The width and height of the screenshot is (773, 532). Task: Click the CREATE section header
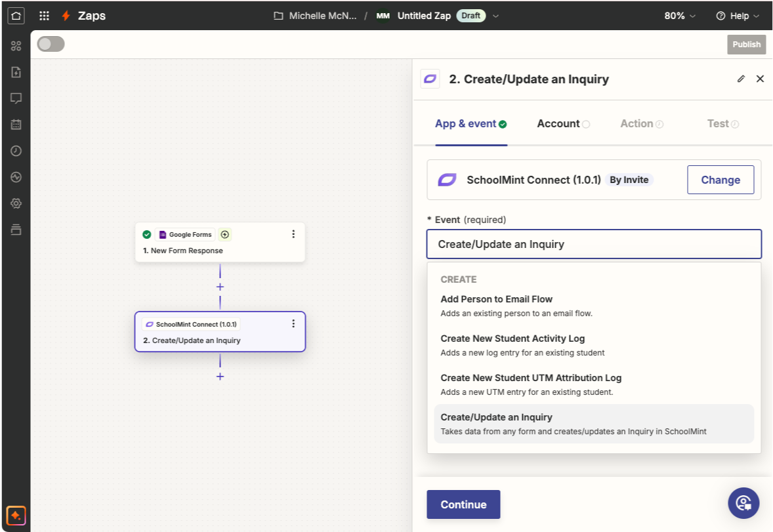point(459,279)
